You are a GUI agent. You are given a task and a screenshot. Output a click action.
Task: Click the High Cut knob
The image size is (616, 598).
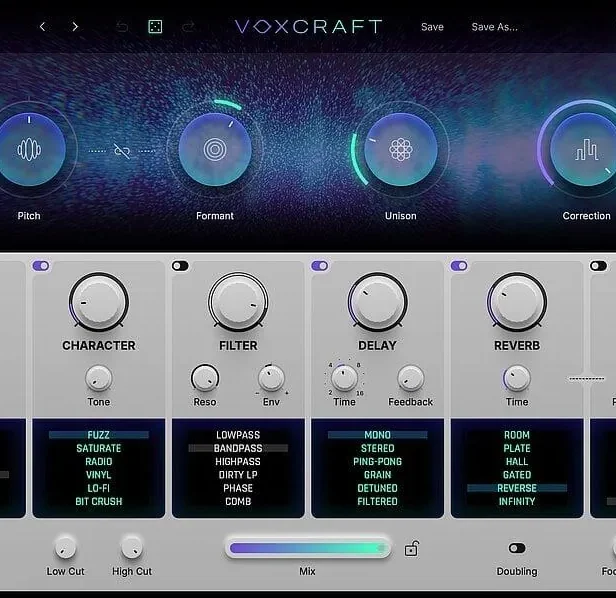(132, 547)
